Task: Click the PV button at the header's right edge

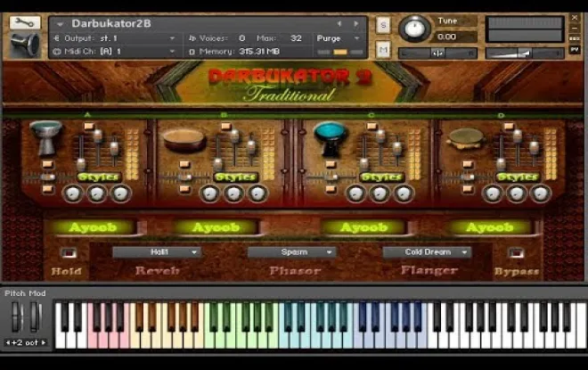Action: click(574, 49)
